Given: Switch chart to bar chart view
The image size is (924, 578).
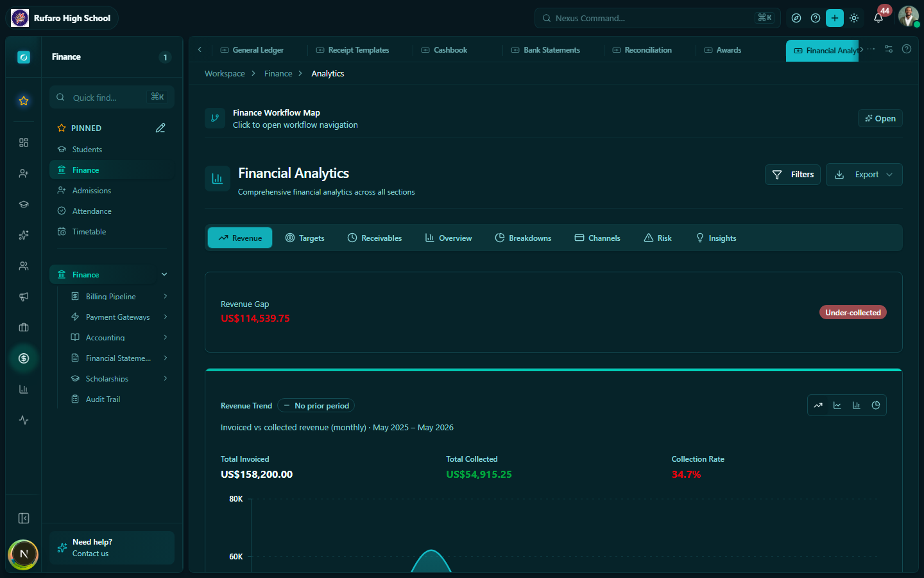Looking at the screenshot, I should click(857, 405).
